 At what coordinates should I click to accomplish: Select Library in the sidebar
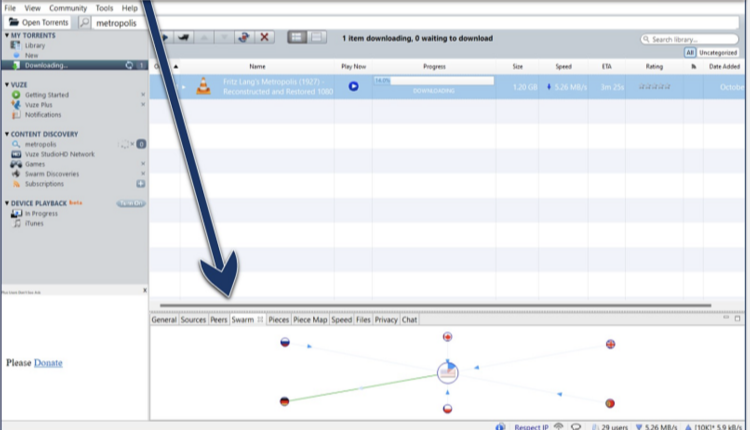click(34, 45)
